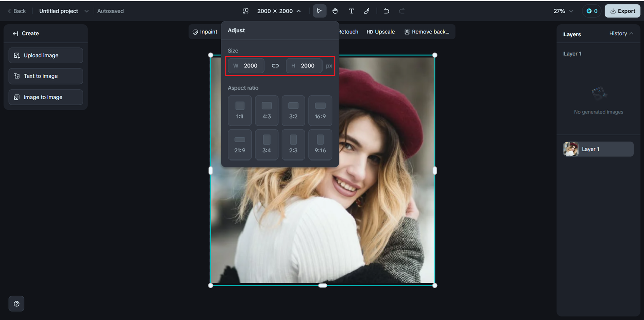Screen dimensions: 644x320
Task: Select the Layer 1 row thumbnail
Action: click(x=571, y=149)
